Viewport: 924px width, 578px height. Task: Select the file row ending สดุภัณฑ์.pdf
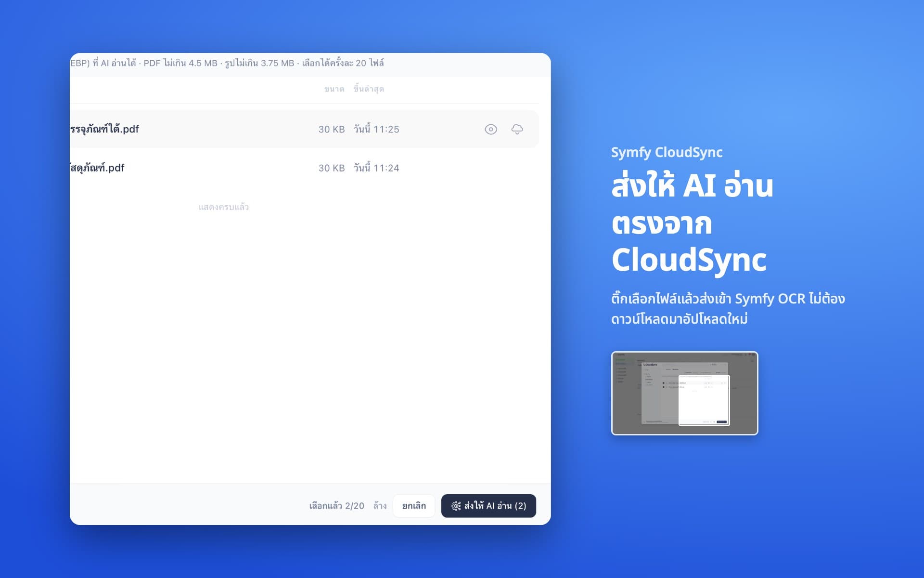[304, 168]
